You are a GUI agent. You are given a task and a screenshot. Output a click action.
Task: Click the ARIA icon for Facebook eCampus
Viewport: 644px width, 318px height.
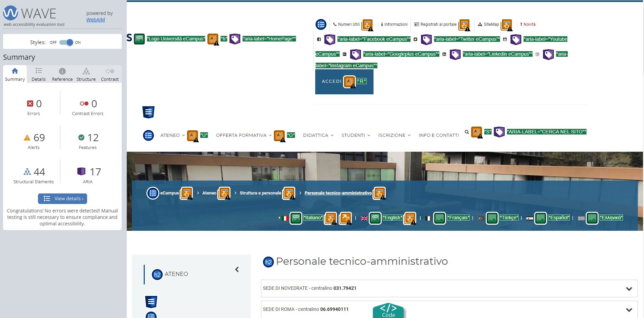tap(330, 39)
